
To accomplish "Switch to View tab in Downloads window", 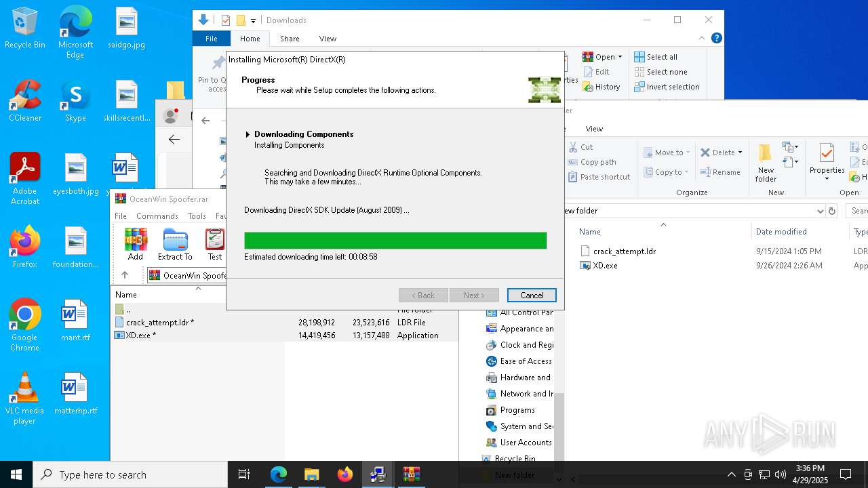I will 328,39.
